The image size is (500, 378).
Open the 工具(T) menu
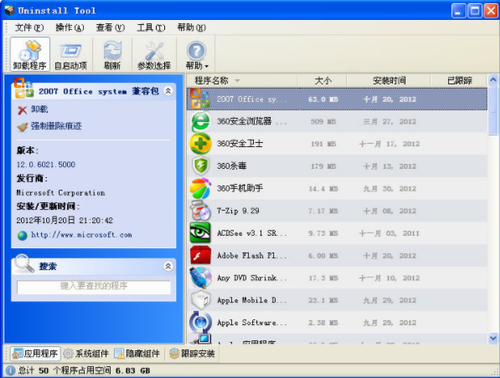(x=151, y=27)
